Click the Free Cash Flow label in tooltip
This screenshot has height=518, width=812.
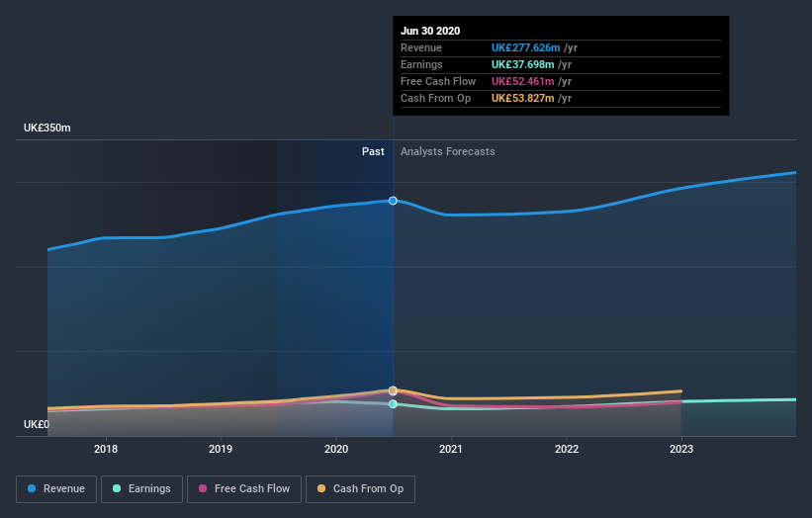point(438,81)
